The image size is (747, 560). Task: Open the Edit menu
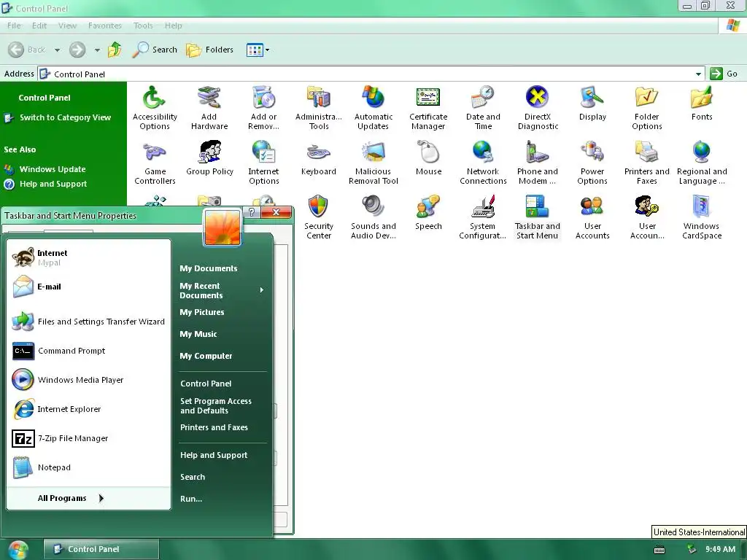39,26
